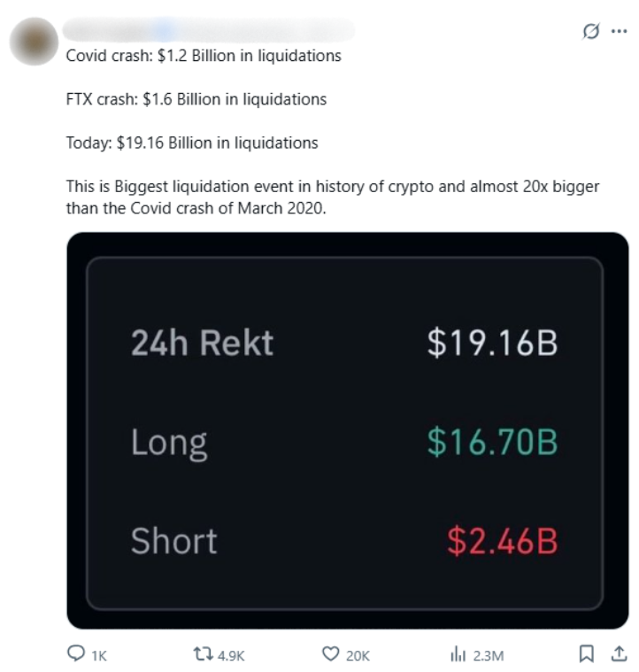
Task: Like the post using the heart icon
Action: (x=331, y=653)
